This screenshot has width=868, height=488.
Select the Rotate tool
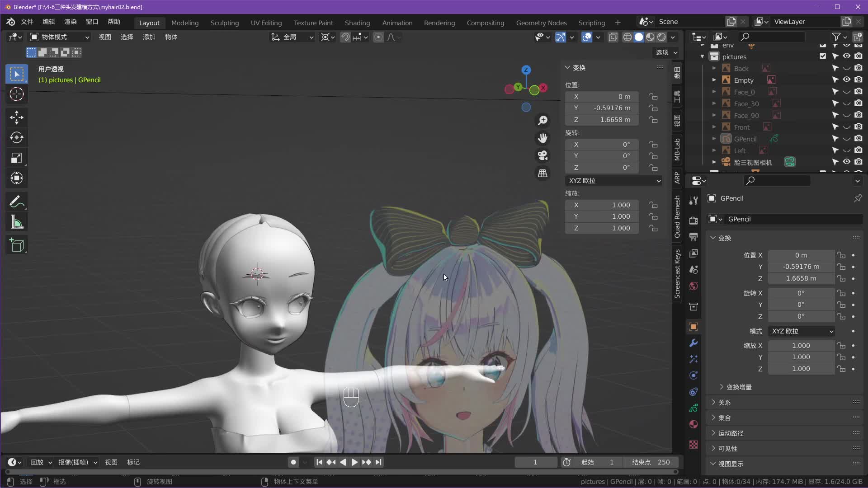coord(17,137)
